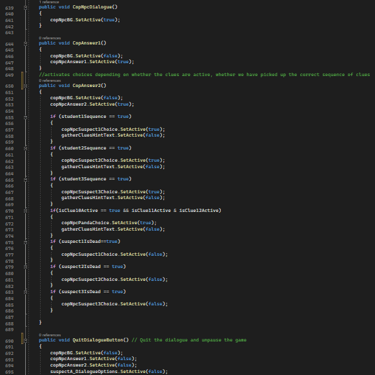Click the QuitDialogueButton method name
The height and width of the screenshot is (375, 375).
coord(98,340)
